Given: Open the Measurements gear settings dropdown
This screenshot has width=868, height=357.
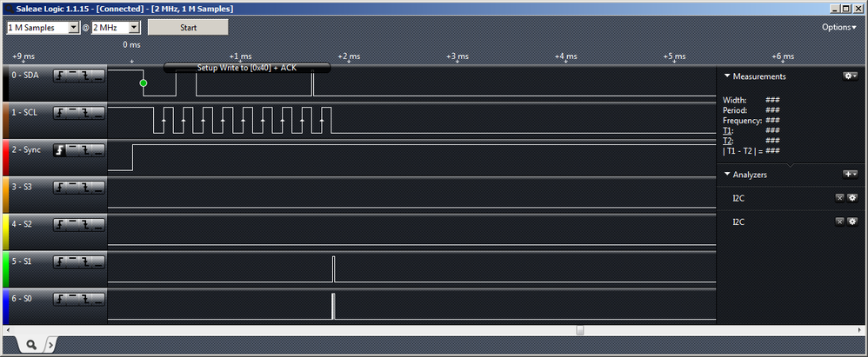Looking at the screenshot, I should coord(851,76).
